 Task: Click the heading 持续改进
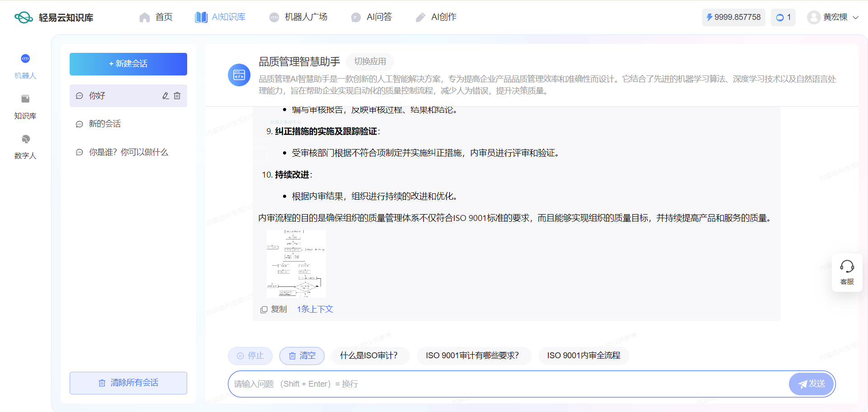[x=292, y=175]
